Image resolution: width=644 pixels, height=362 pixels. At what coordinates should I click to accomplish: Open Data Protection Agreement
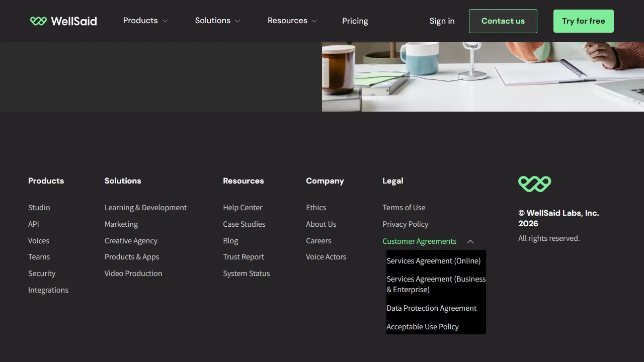point(432,308)
